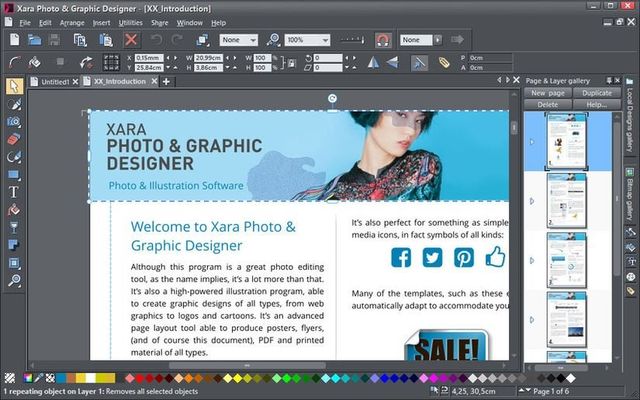Select the Text tool in the left toolbar
Viewport: 640px width, 400px height.
(x=14, y=191)
